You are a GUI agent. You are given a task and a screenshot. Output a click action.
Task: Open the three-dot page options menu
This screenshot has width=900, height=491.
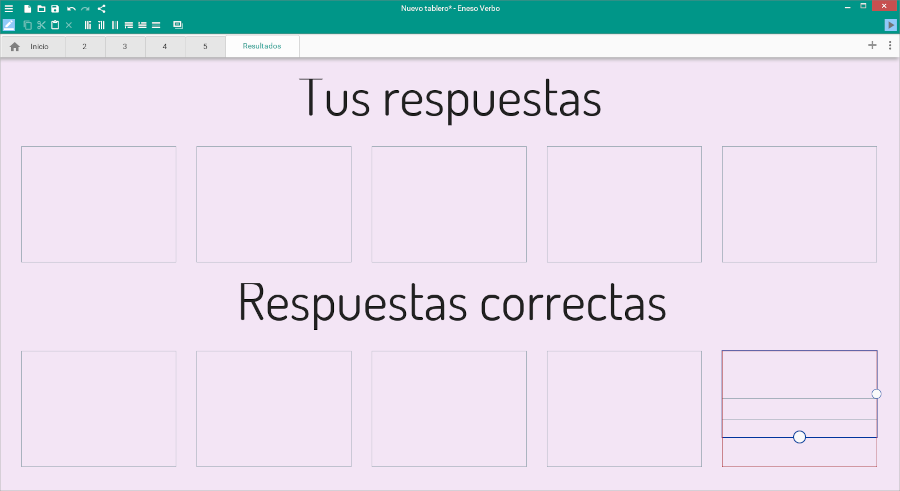tap(890, 45)
